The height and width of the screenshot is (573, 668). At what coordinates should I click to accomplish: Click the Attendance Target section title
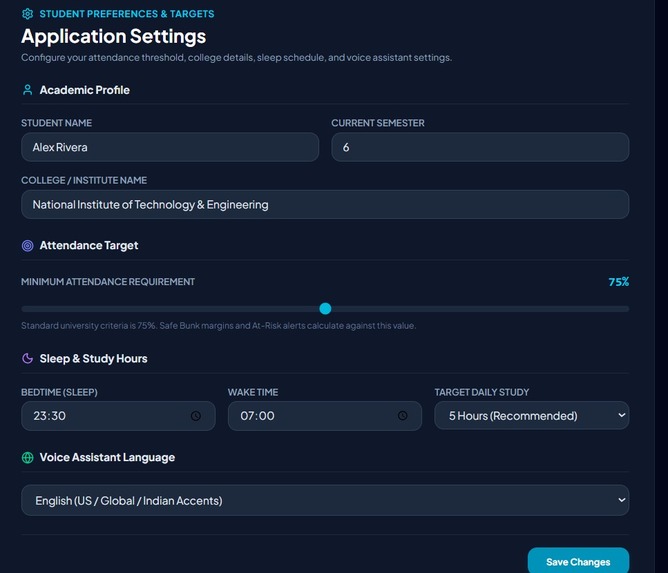(x=89, y=246)
